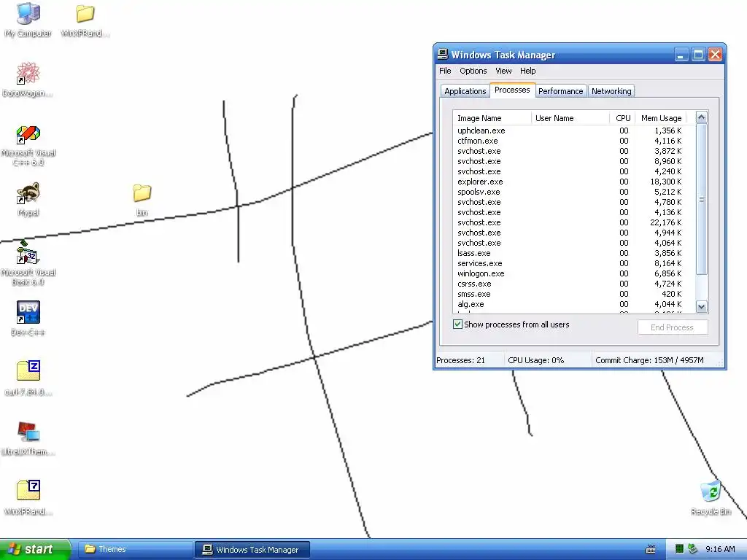Click the 9:16 AM system clock
Viewport: 747px width, 560px height.
coord(720,549)
